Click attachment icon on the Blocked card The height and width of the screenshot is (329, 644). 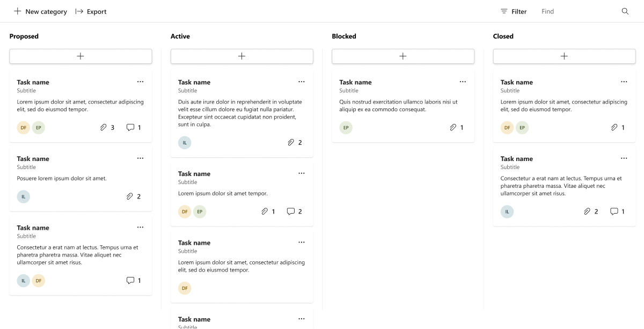point(453,128)
